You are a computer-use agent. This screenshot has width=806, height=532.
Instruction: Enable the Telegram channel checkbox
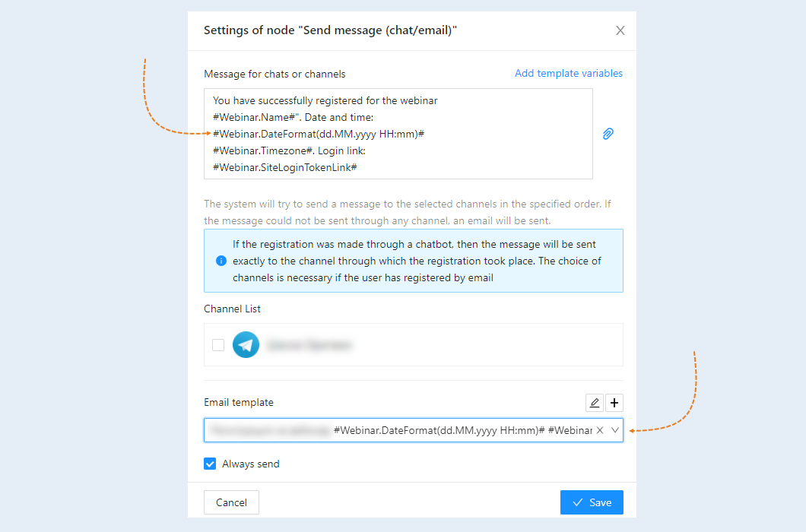[x=218, y=345]
